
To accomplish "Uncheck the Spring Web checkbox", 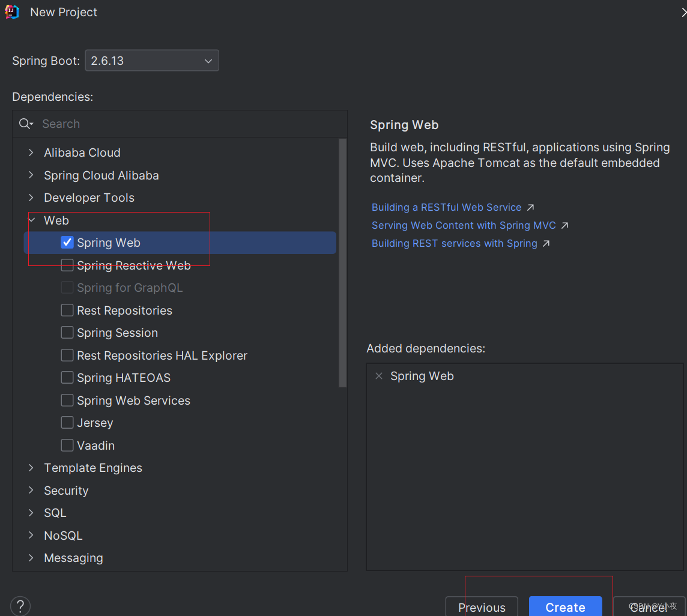I will 67,243.
